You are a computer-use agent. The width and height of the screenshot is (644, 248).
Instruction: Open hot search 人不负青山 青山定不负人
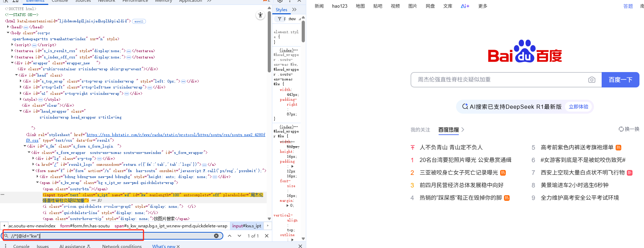coord(451,147)
